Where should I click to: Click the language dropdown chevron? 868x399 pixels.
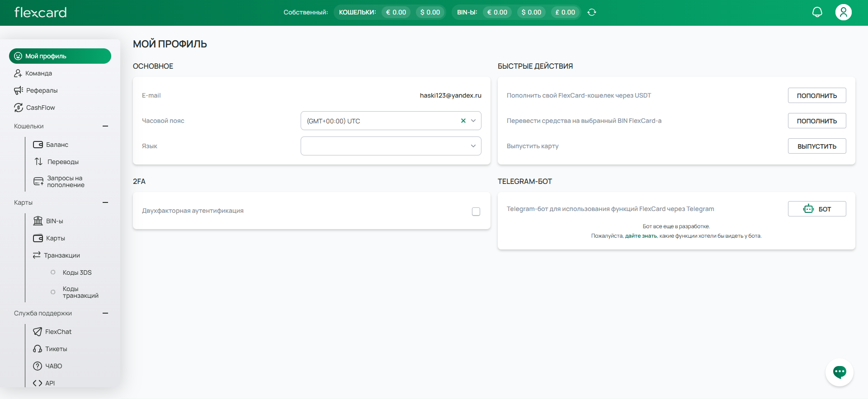473,146
